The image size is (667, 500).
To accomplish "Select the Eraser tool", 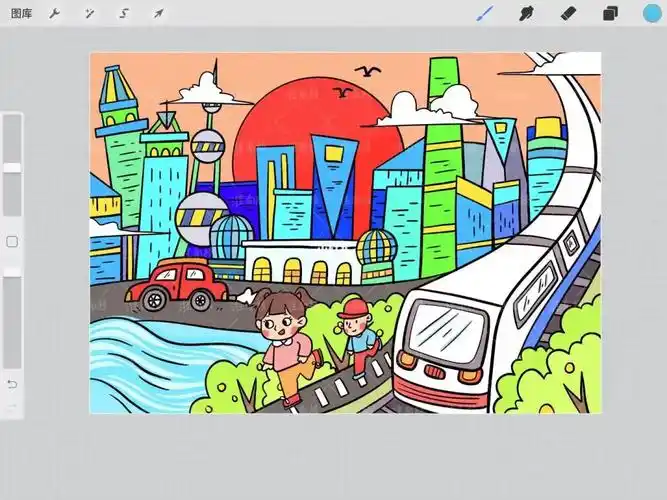I will coord(568,14).
